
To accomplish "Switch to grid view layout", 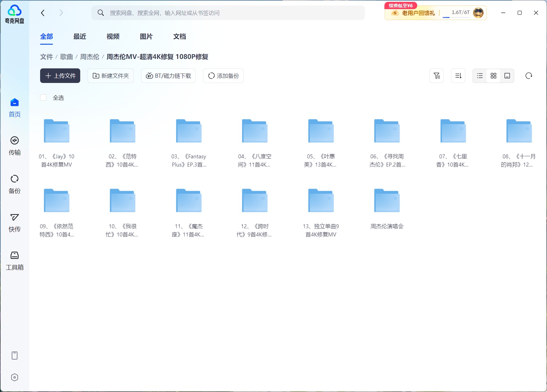I will [494, 76].
